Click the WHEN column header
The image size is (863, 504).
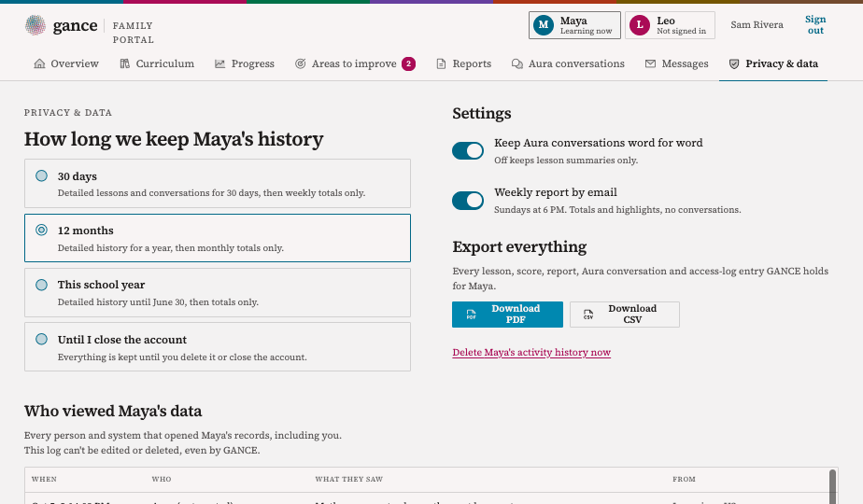click(44, 479)
